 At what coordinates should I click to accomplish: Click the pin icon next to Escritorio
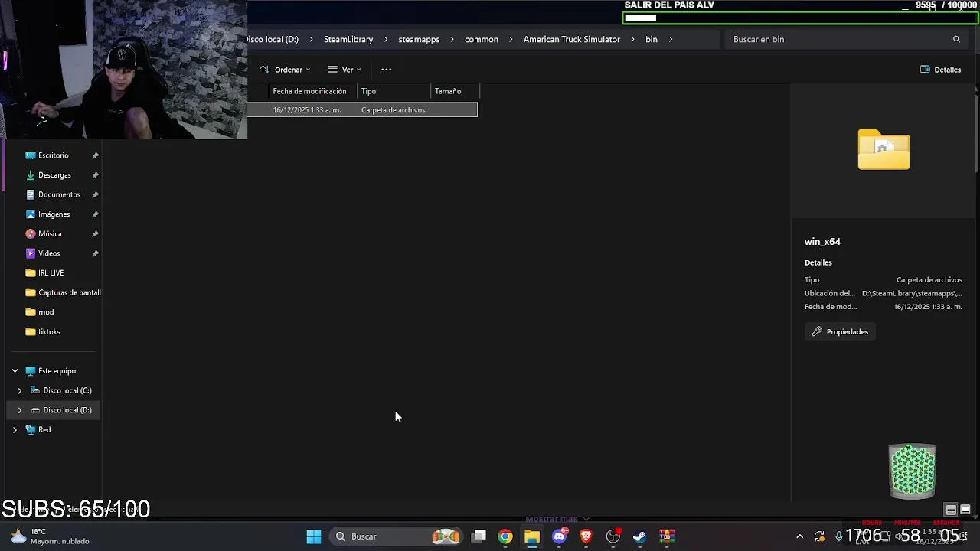[x=95, y=155]
